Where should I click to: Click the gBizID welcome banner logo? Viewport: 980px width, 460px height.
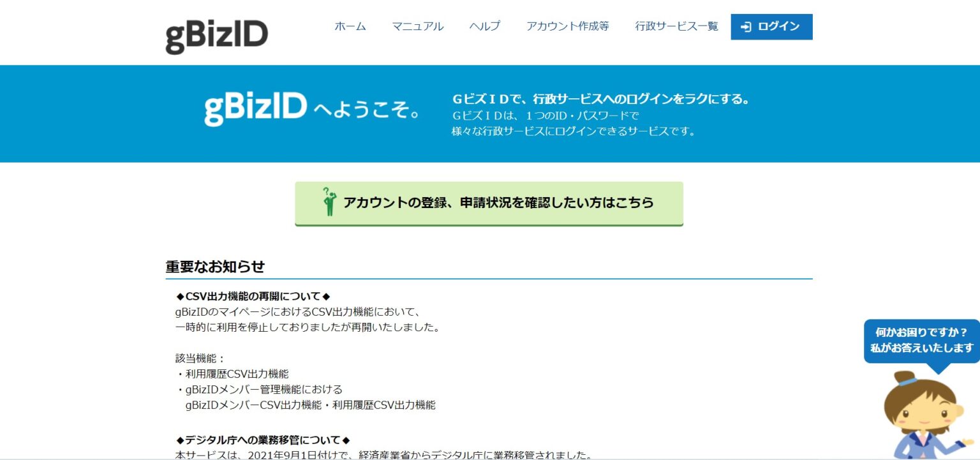click(x=255, y=108)
